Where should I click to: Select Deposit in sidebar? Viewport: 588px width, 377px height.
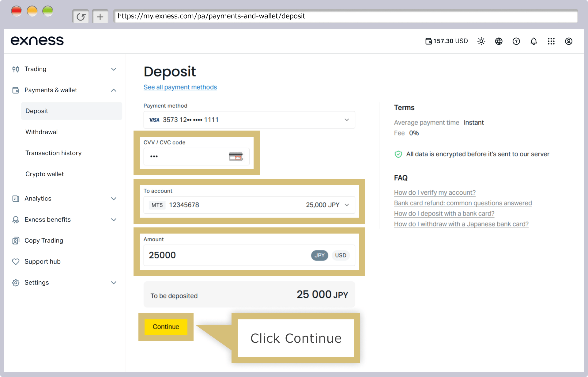click(x=72, y=111)
